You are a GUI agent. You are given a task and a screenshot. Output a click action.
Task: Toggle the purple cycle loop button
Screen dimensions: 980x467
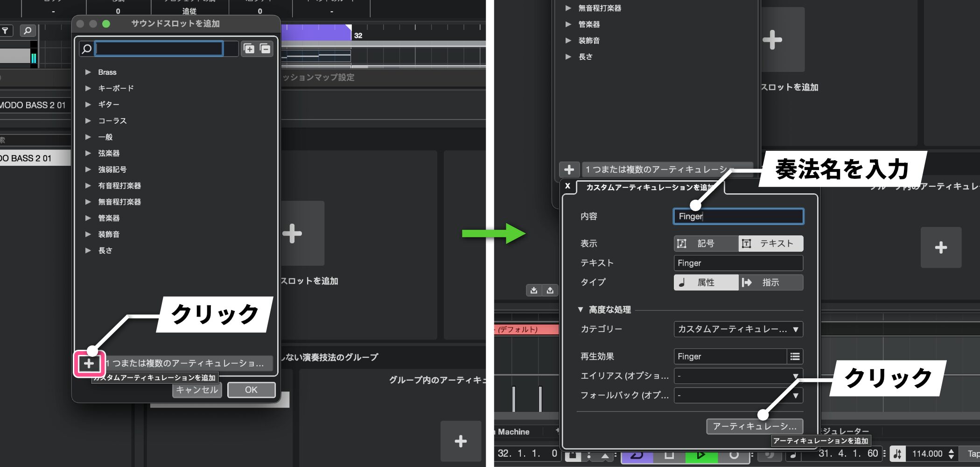tap(637, 455)
